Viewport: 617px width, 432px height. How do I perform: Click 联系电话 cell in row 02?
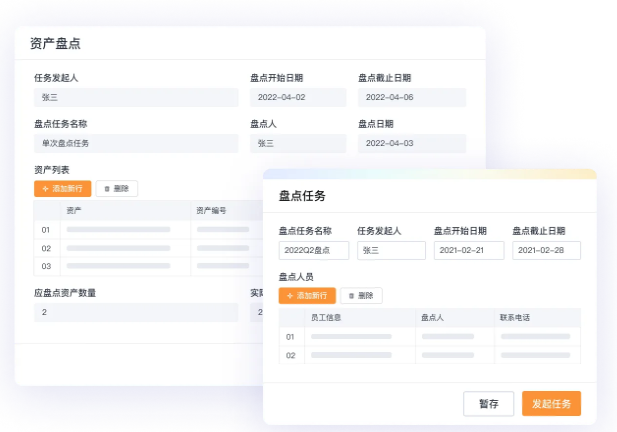pos(538,355)
